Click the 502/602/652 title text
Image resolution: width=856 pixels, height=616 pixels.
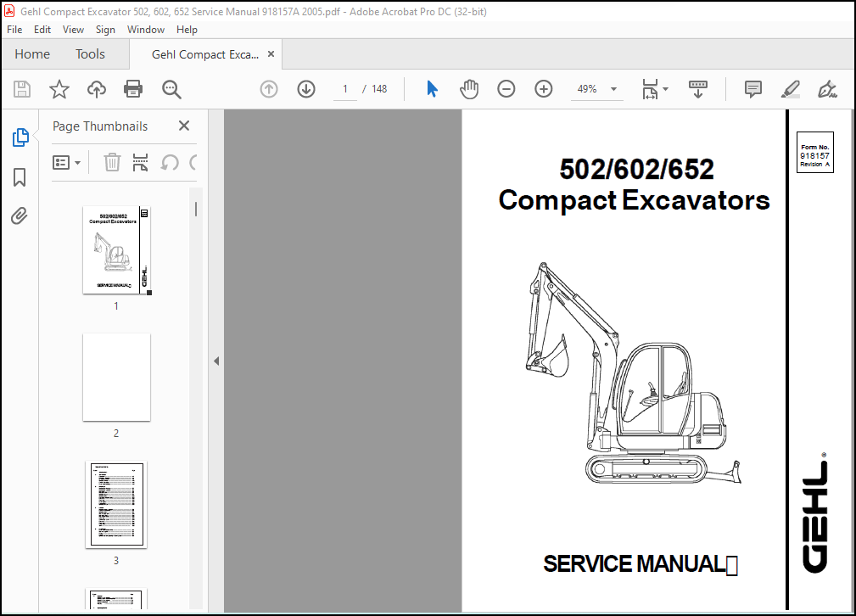click(x=636, y=170)
